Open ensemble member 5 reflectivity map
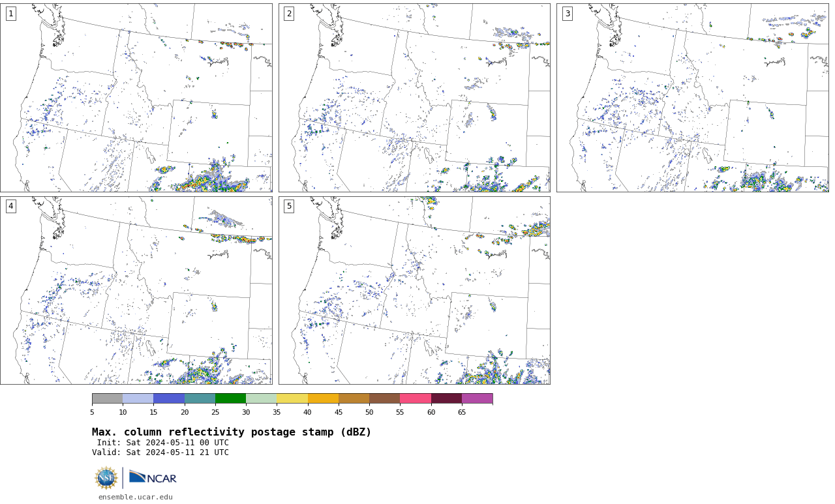The width and height of the screenshot is (835, 504). [x=414, y=290]
